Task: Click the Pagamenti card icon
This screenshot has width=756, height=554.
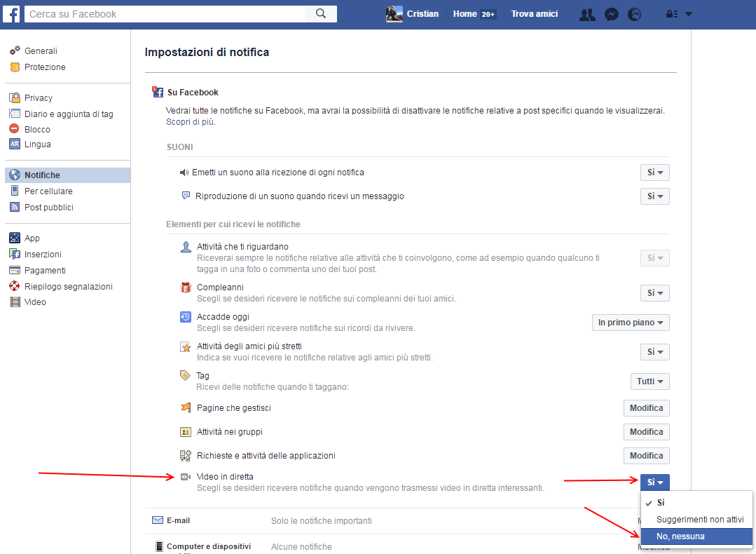Action: point(15,270)
